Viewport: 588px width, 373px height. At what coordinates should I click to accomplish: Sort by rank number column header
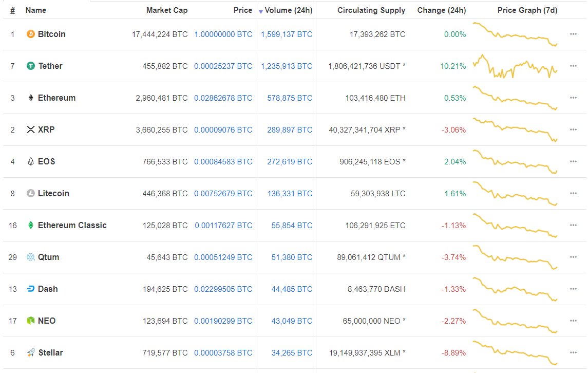12,10
